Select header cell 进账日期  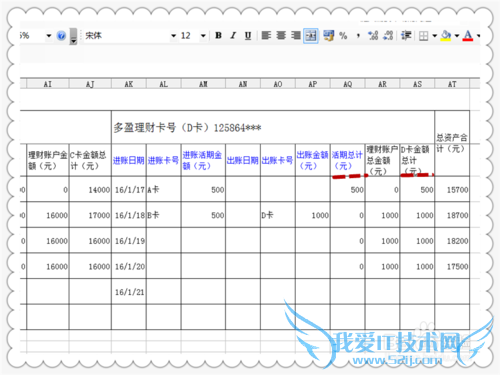[129, 160]
